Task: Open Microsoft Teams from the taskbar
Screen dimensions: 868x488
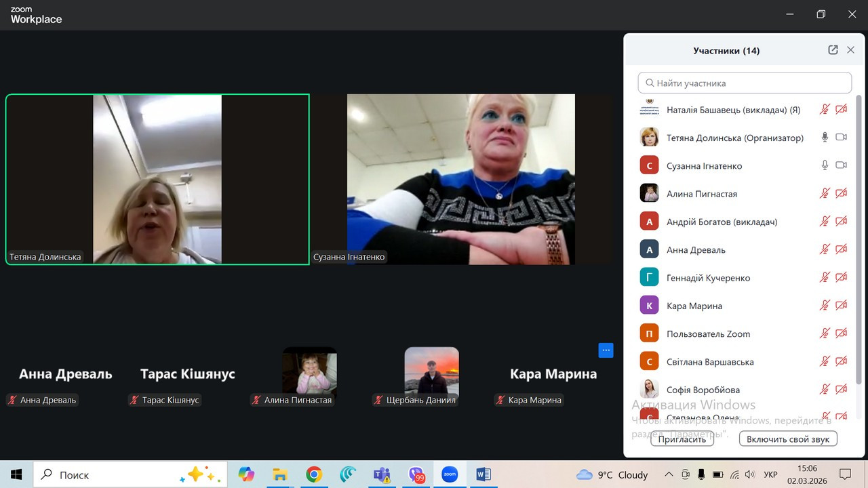Action: click(382, 474)
